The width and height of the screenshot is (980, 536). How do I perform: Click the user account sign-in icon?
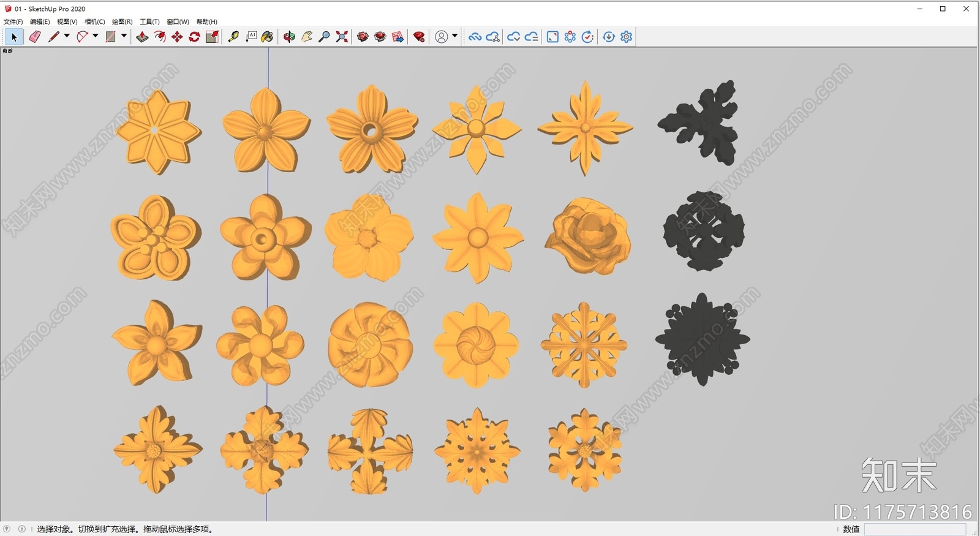coord(441,37)
